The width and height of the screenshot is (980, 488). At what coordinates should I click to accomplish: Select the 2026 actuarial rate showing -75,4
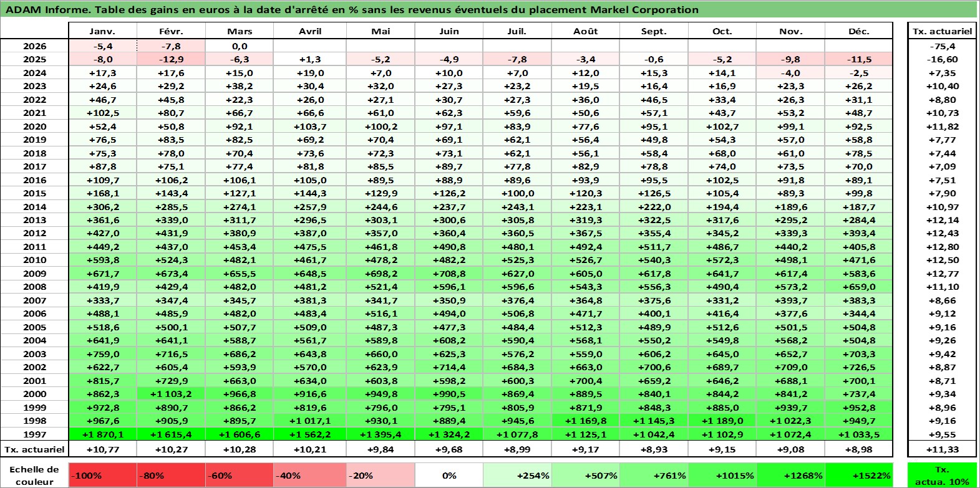coord(942,46)
